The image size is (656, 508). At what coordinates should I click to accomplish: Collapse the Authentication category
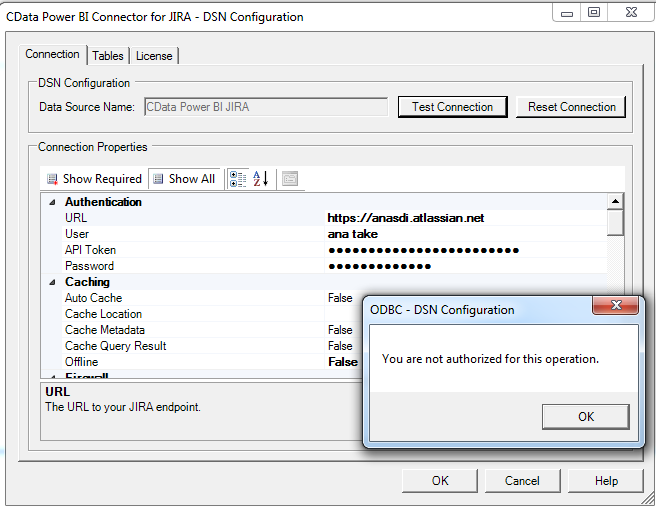tap(52, 203)
